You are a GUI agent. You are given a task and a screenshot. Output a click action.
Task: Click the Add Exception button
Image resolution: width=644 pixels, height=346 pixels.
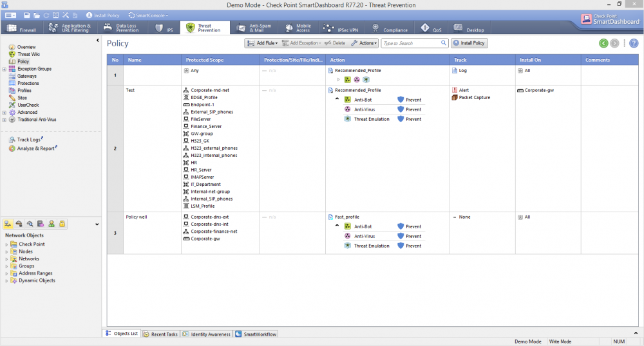tap(301, 43)
